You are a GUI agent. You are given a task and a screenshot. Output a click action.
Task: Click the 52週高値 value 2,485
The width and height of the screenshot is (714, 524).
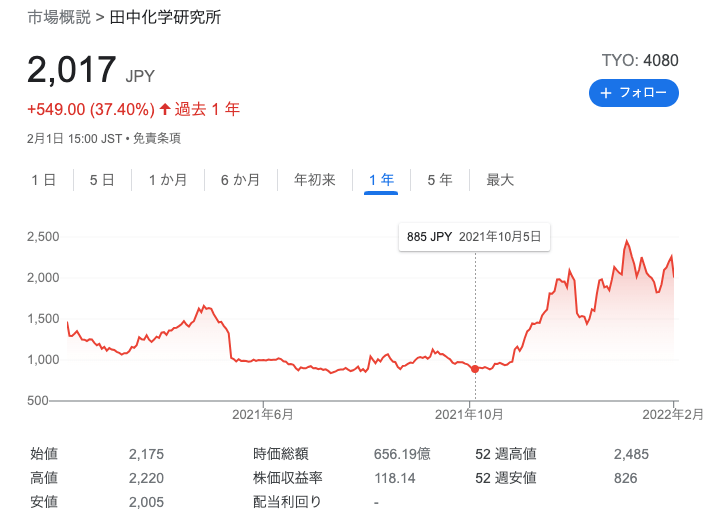pos(631,454)
